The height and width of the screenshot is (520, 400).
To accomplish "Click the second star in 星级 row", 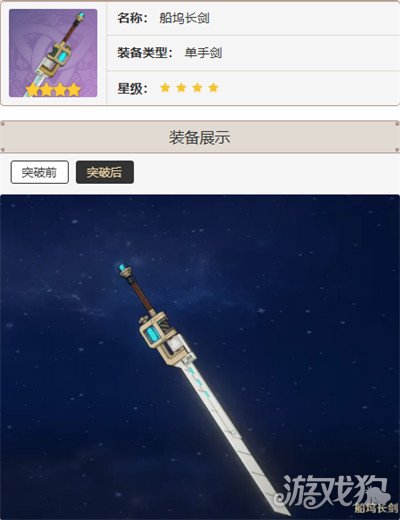I will point(181,88).
